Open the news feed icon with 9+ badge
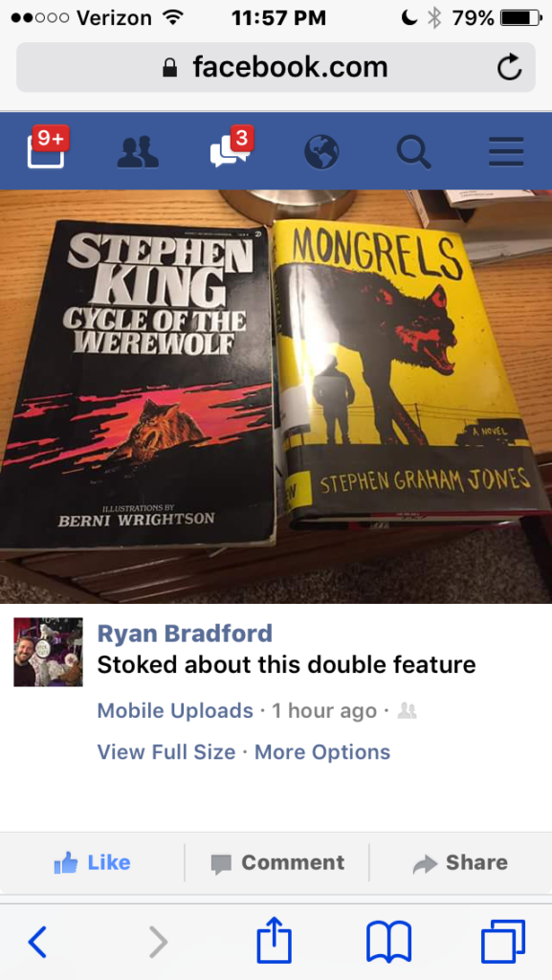Screen dimensions: 552x980 pyautogui.click(x=48, y=147)
